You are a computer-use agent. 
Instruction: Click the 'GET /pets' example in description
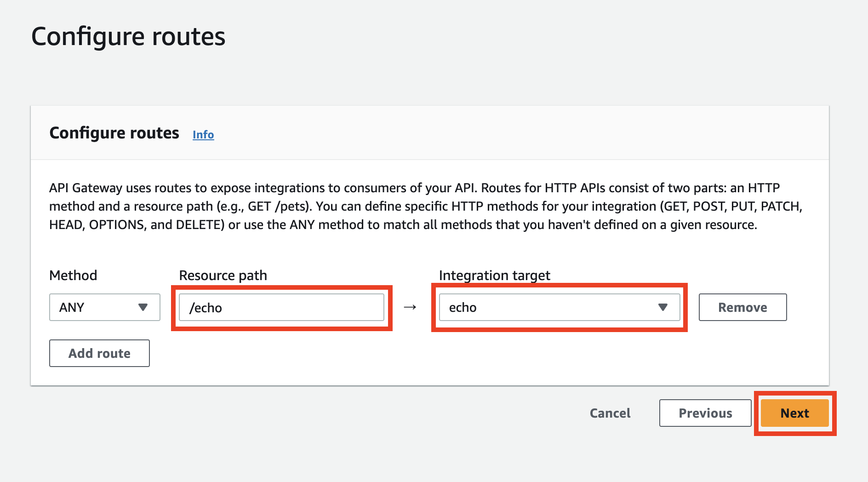point(277,207)
